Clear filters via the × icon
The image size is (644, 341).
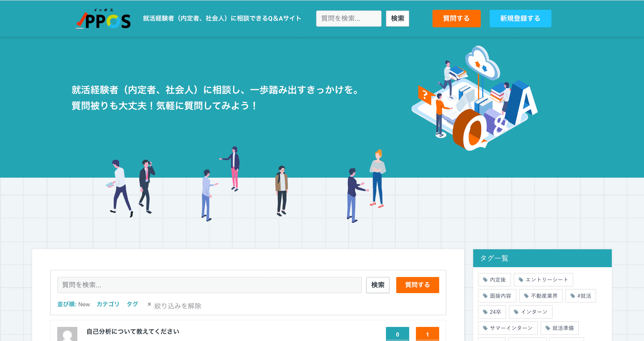(149, 305)
